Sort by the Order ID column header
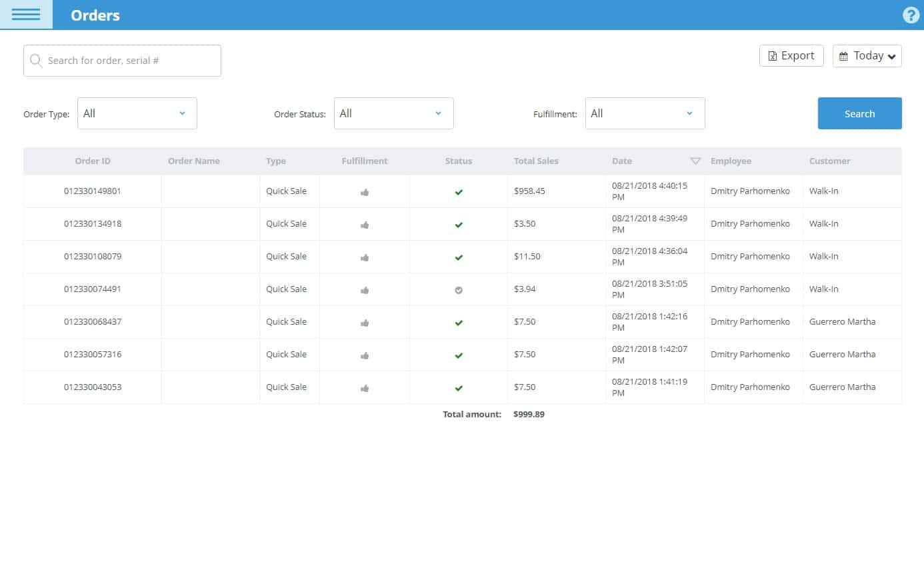 [93, 161]
